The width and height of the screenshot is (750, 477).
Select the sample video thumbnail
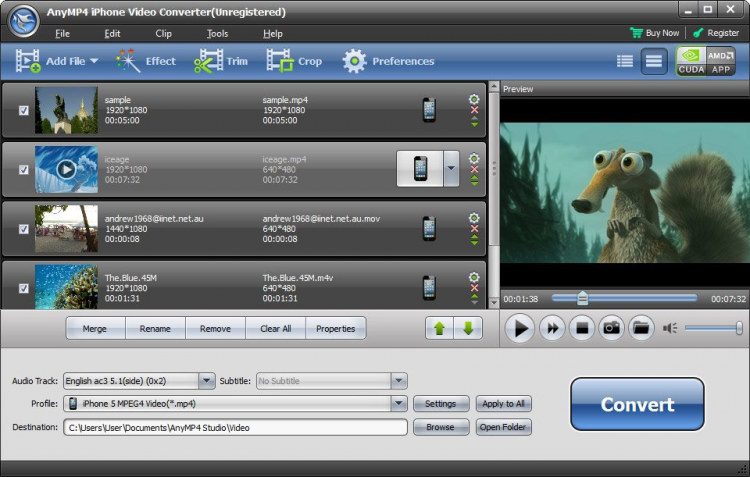66,110
